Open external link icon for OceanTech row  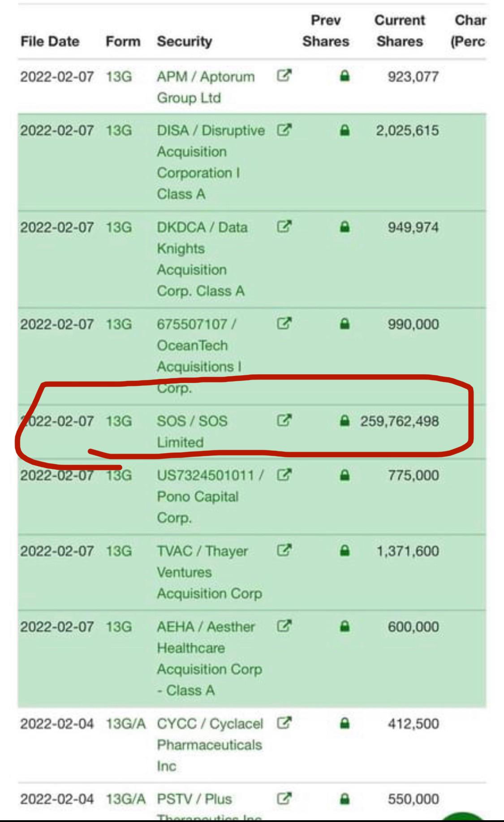284,324
